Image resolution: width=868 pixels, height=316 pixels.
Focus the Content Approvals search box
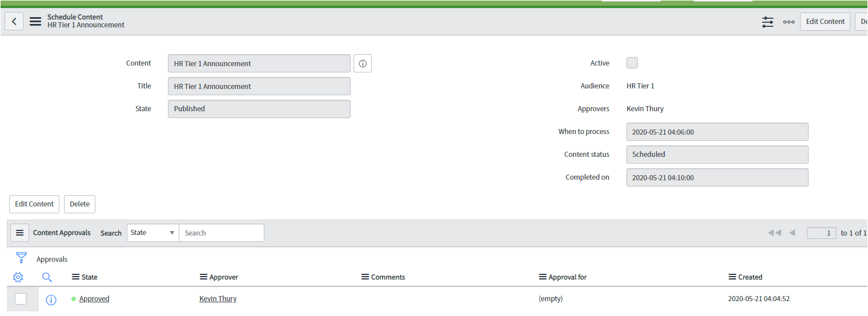[222, 233]
